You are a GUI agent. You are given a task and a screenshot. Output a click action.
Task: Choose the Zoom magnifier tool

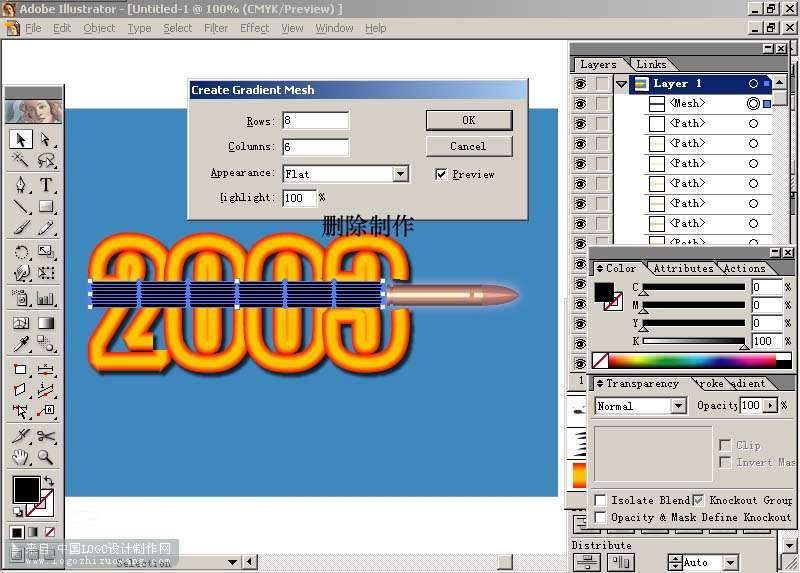46,457
